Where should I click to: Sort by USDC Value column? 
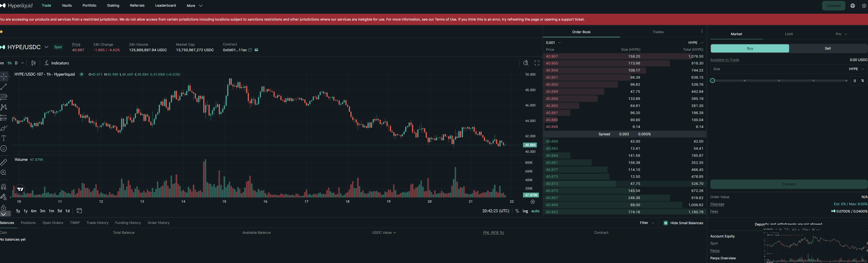384,233
